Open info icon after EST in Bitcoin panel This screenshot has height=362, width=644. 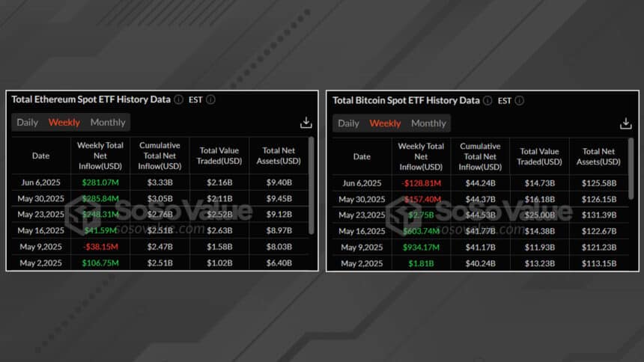(520, 100)
